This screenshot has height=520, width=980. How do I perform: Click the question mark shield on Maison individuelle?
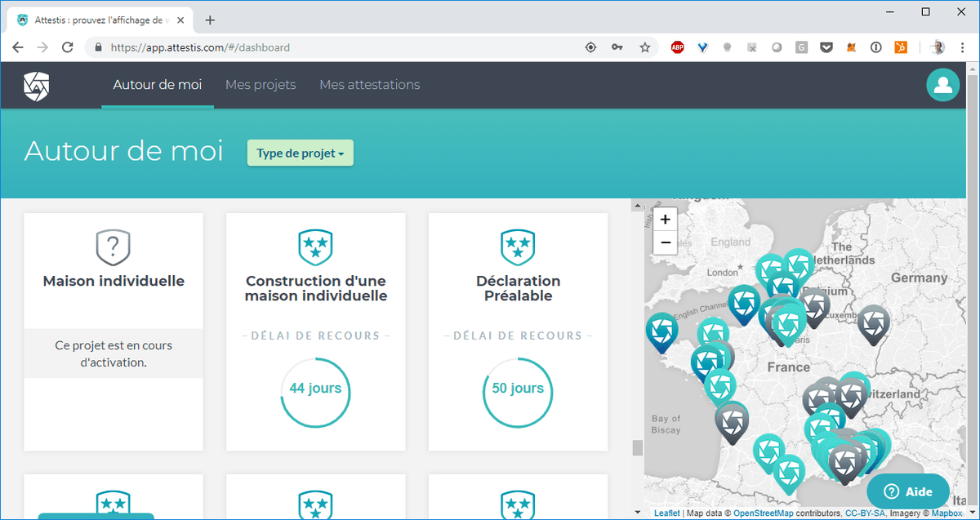click(114, 244)
